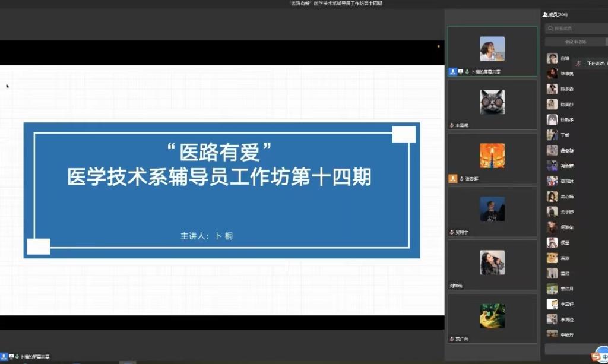
Task: Select the tile of the long-haired woman in a plaid top
Action: [492, 265]
